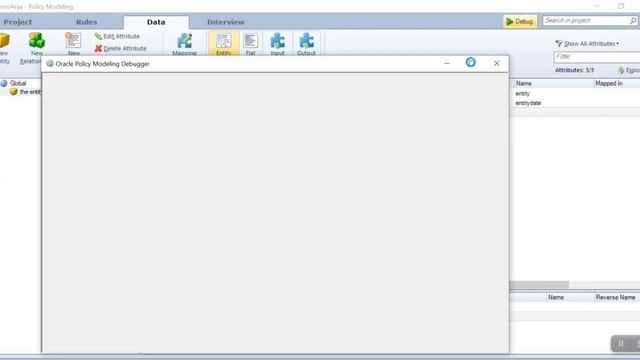Choose Edit Attribute in ribbon
The image size is (640, 360).
(117, 36)
